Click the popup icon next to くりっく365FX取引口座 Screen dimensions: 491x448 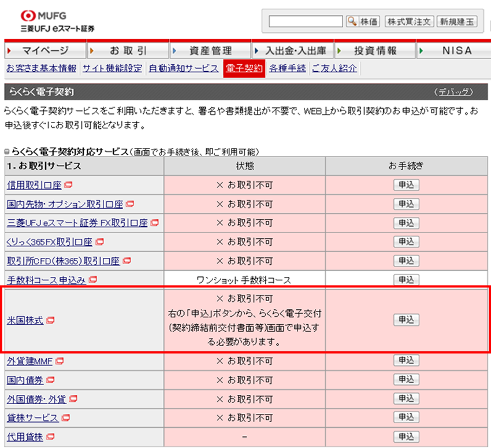click(99, 242)
